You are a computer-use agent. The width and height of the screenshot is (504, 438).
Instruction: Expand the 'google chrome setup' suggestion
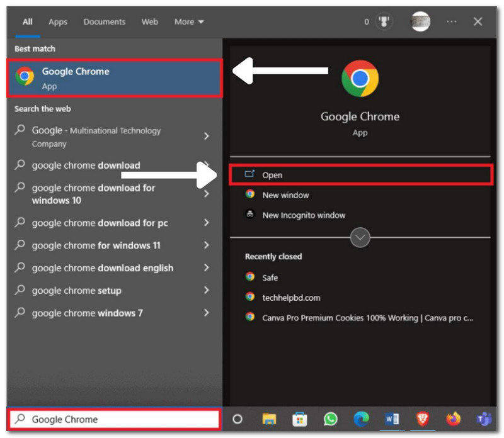point(207,290)
